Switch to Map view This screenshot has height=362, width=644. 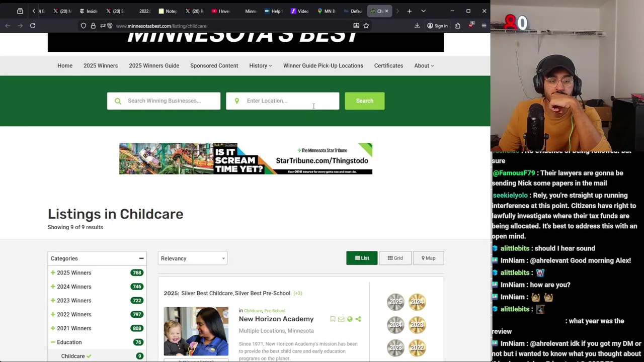429,258
